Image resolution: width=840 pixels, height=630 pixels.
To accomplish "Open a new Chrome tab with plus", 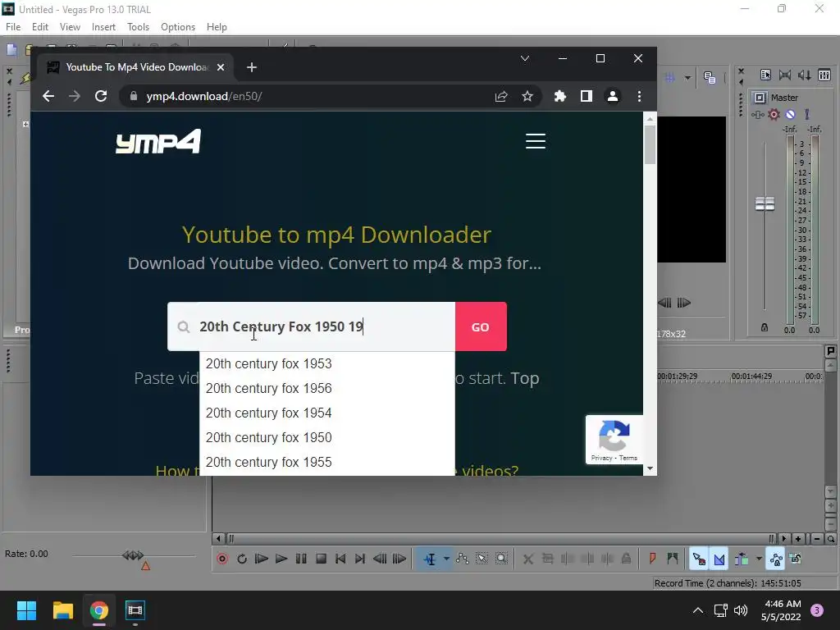I will (252, 67).
